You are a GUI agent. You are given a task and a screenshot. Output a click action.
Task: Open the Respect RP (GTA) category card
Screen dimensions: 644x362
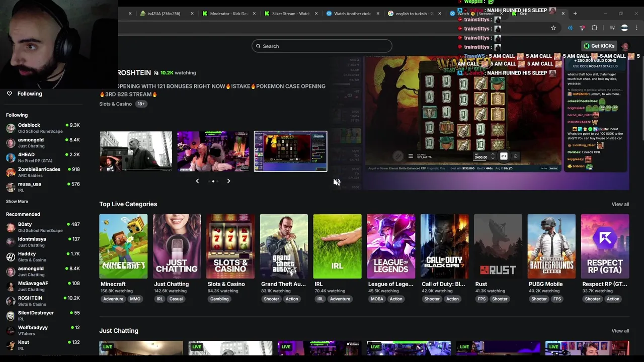(605, 246)
